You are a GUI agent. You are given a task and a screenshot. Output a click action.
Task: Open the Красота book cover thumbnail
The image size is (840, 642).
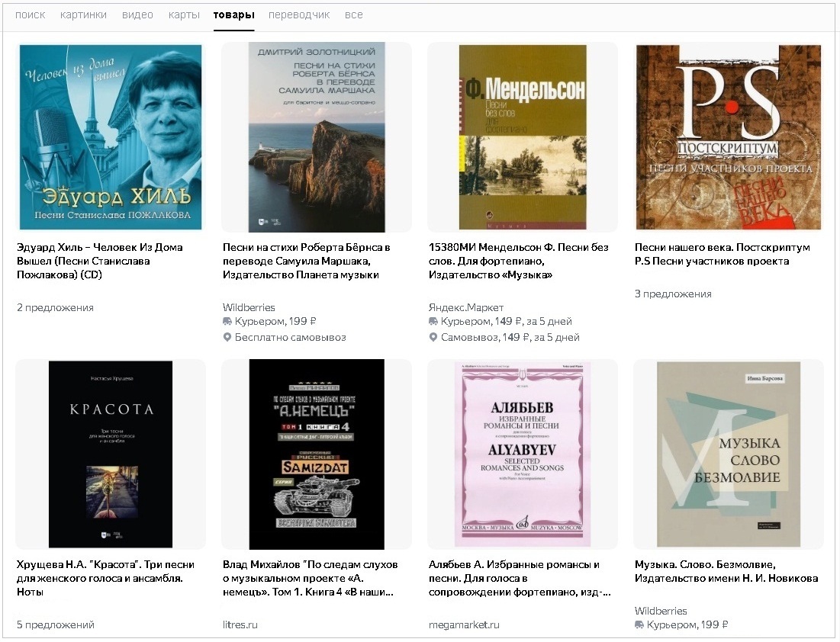coord(111,454)
